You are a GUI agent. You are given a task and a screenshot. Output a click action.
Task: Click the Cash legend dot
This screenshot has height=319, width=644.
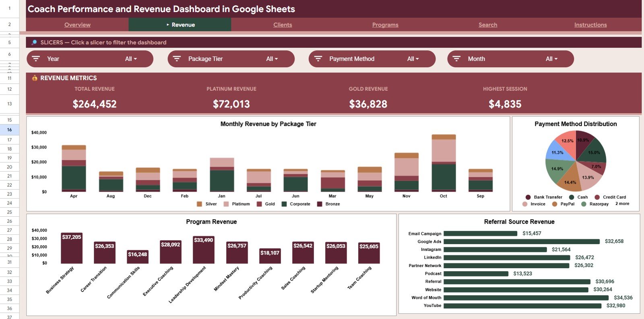(572, 197)
